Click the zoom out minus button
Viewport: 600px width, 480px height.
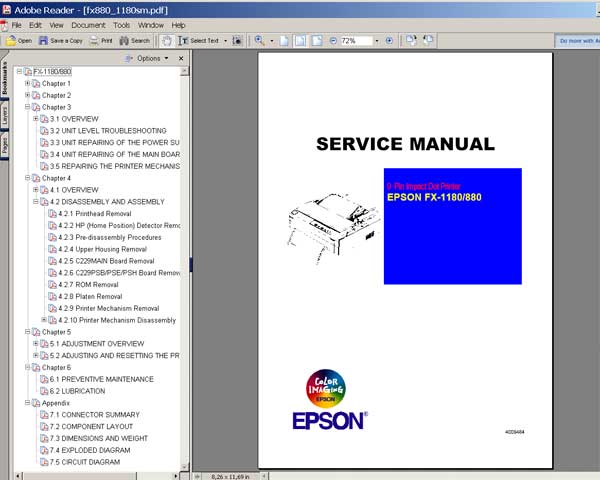[333, 41]
